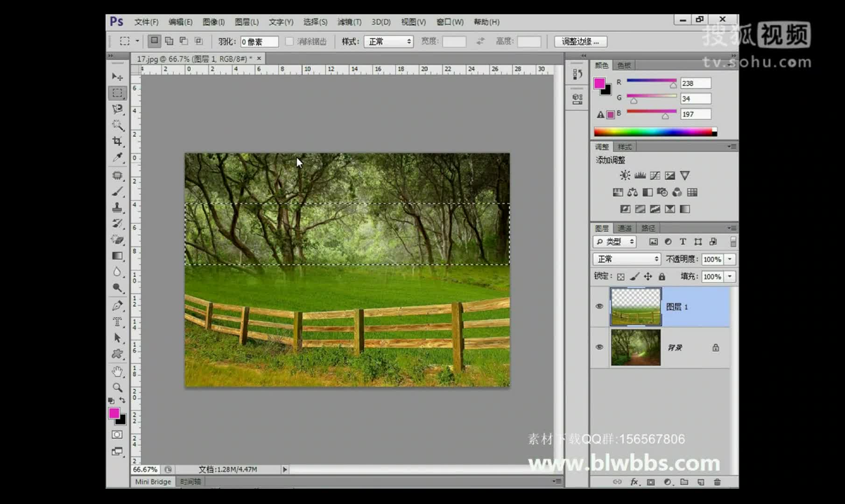Open the 样式 dropdown set to 正常

[389, 42]
